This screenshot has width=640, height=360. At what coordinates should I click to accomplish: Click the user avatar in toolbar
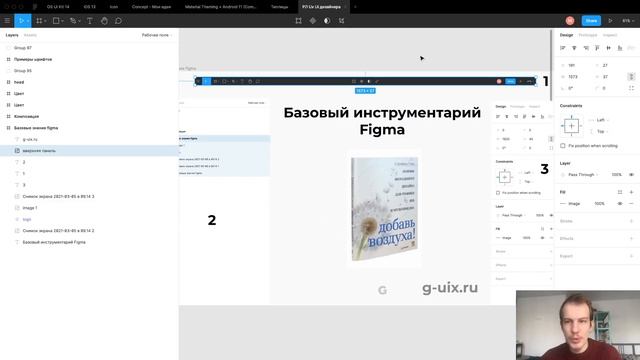point(570,20)
